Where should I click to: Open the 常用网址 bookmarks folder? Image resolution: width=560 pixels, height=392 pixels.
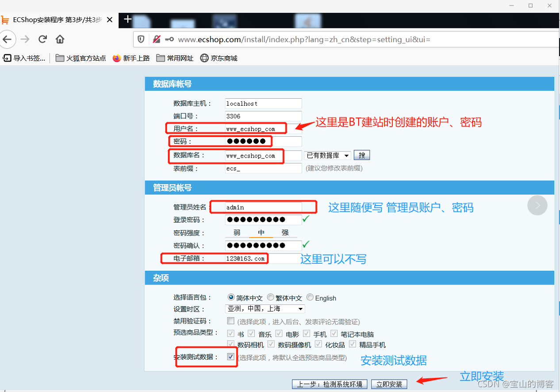click(x=175, y=58)
